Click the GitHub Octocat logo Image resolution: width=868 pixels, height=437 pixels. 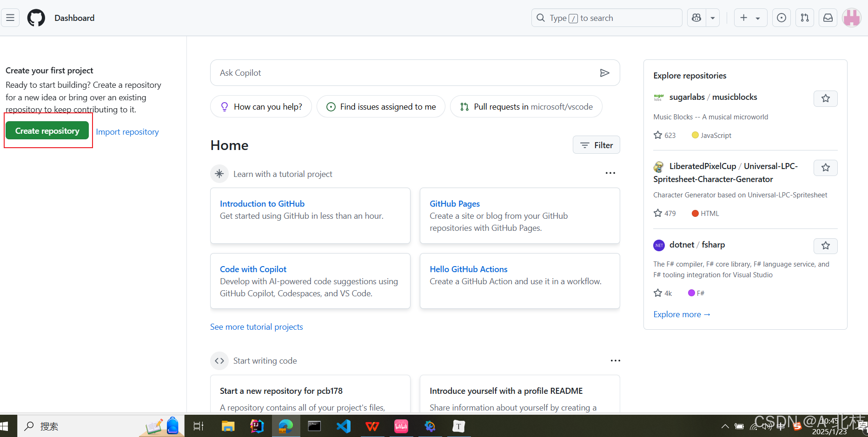pyautogui.click(x=36, y=18)
